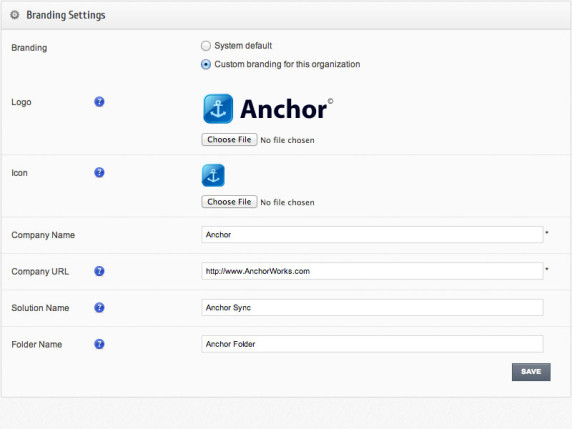Click the Branding Settings header title

66,15
